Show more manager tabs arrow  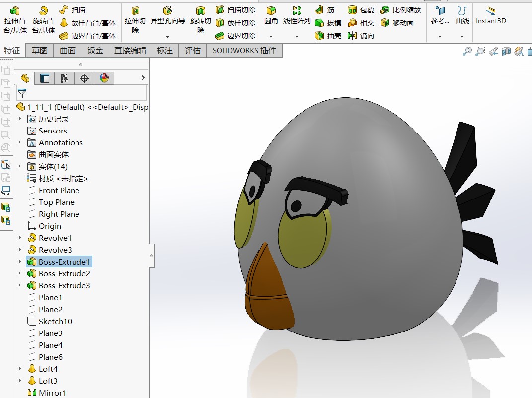143,78
